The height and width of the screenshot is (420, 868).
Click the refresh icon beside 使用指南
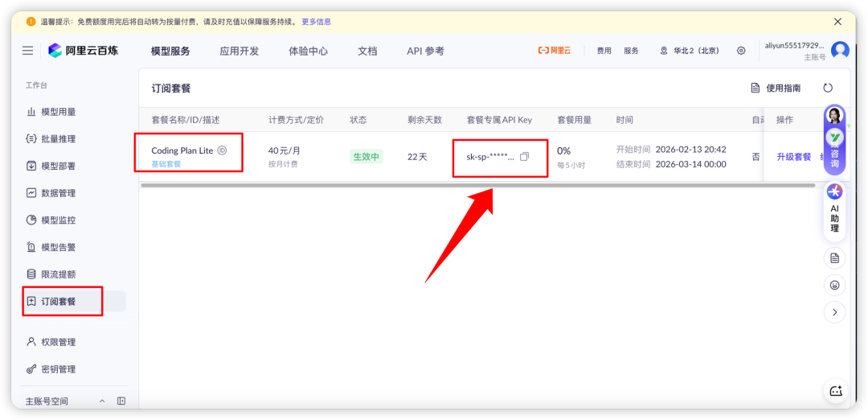click(828, 88)
